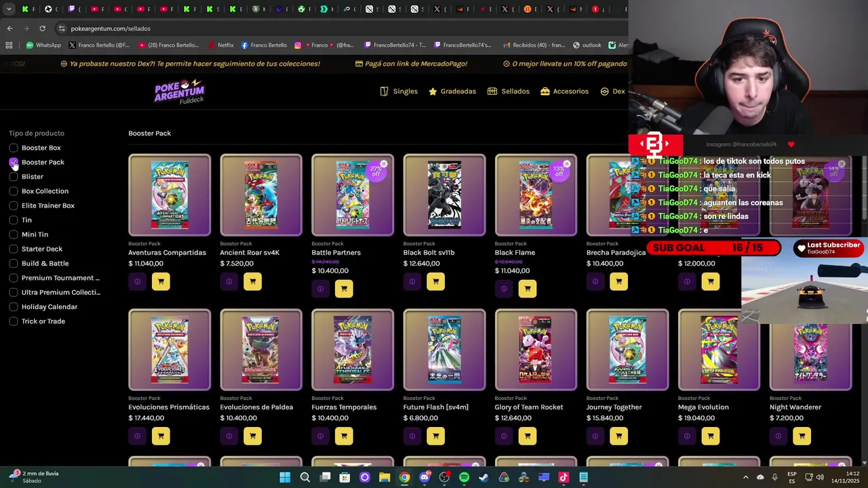
Task: Add Black Flame to cart
Action: click(527, 289)
